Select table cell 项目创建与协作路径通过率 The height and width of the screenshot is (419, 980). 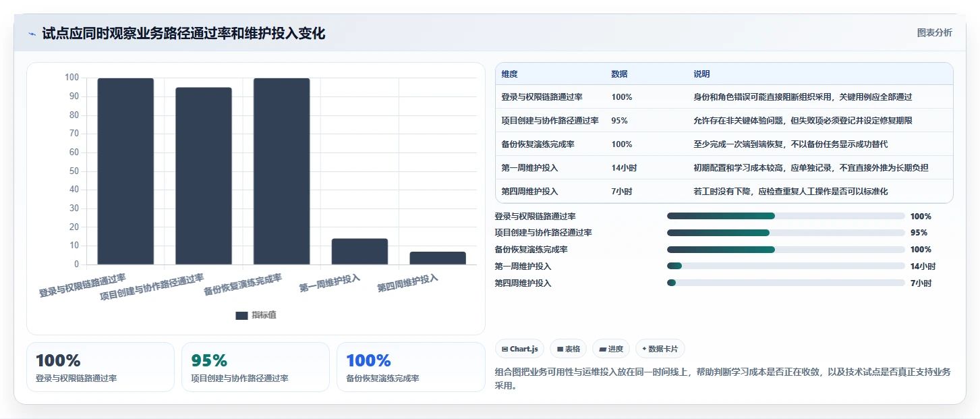(550, 121)
